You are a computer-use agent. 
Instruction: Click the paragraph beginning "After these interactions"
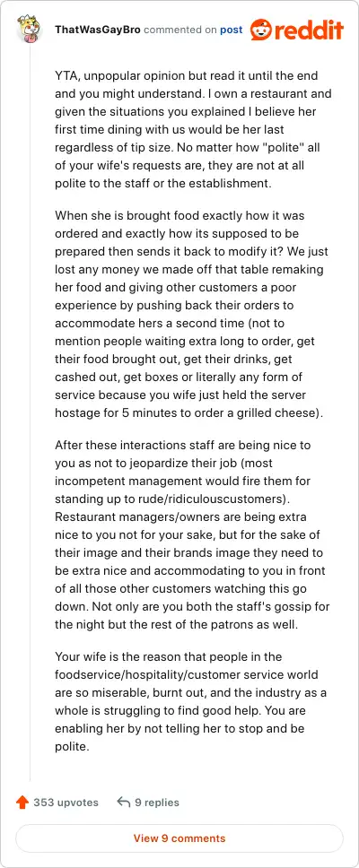pos(192,536)
